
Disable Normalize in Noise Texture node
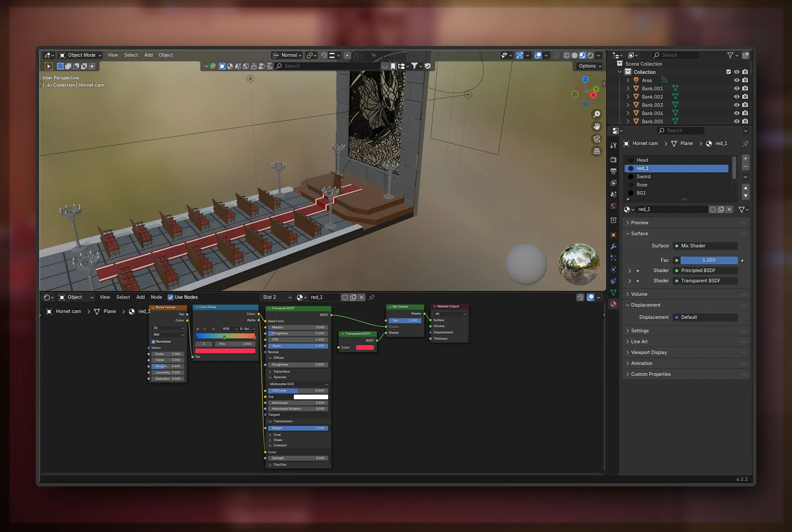pos(154,342)
